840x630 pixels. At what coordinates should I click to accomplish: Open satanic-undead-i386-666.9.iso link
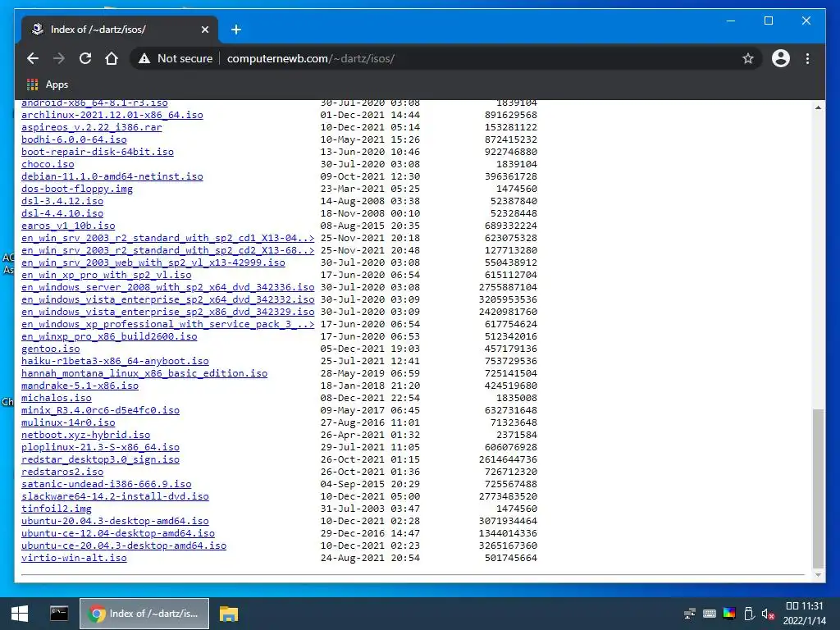point(106,484)
